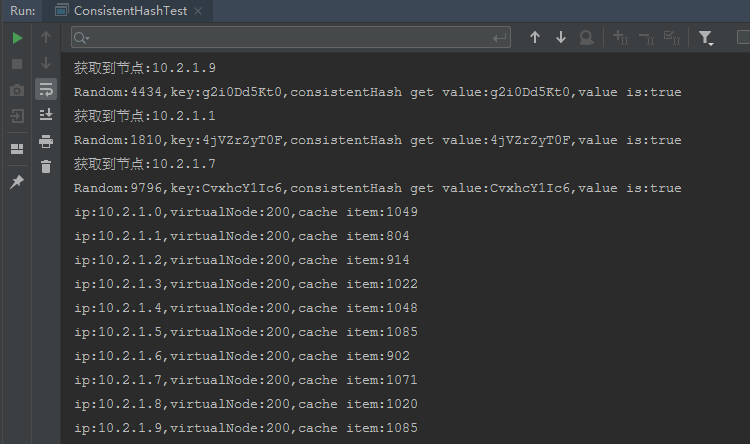Jump to previous search occurrence arrow
Screen dimensions: 750x444
(x=535, y=38)
